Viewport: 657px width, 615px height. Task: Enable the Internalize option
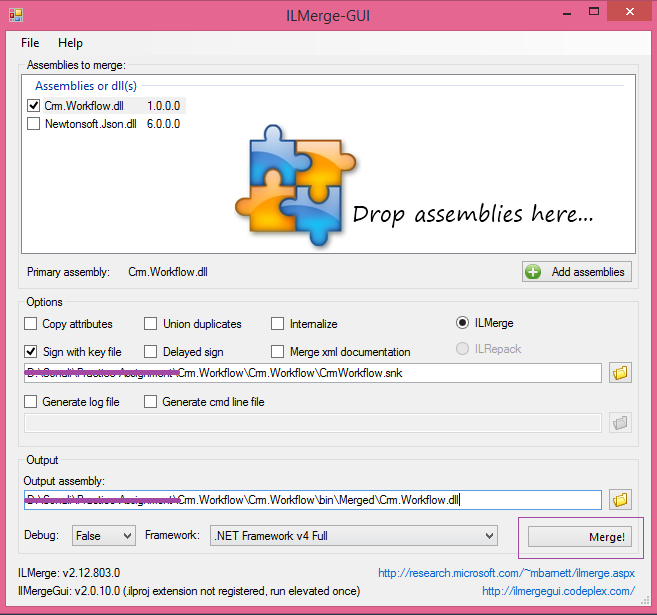click(x=277, y=324)
